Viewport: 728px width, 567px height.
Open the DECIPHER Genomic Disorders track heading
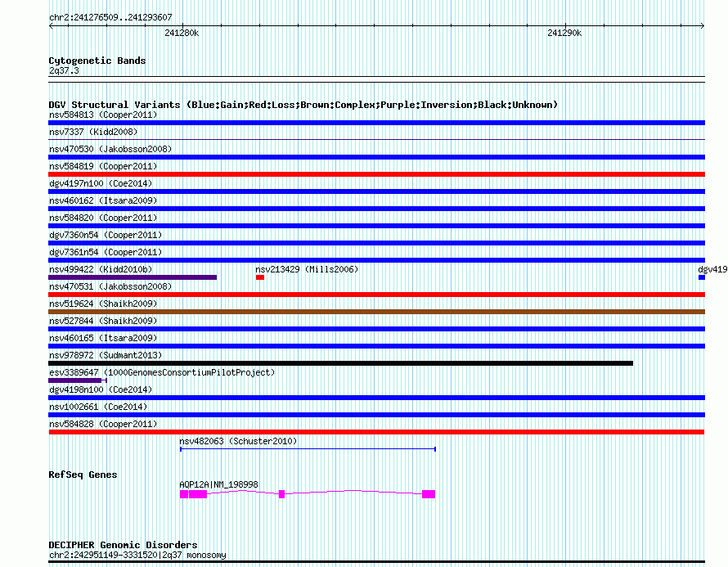pyautogui.click(x=123, y=545)
